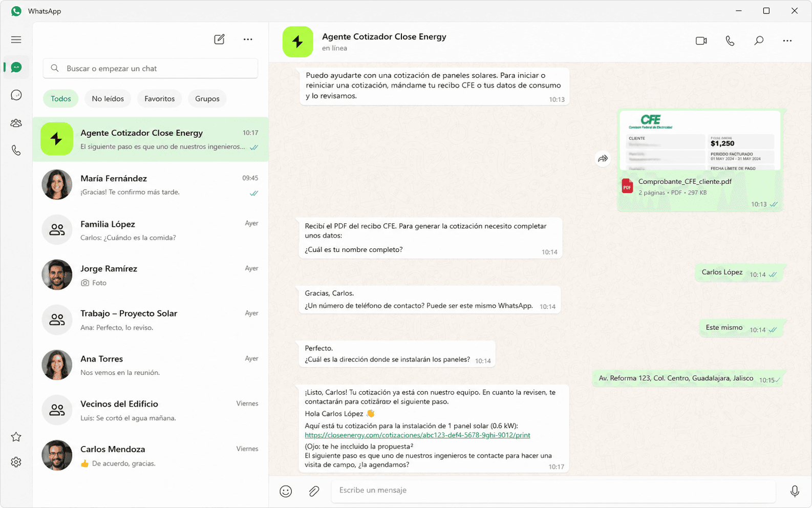Click the red PDF file icon
Screen dimensions: 812x508
point(627,186)
